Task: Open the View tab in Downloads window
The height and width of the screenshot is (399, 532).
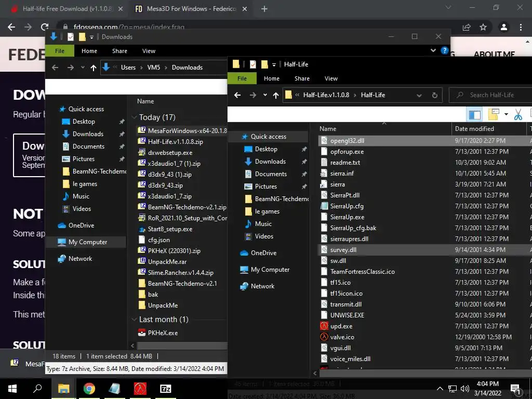Action: (x=149, y=51)
